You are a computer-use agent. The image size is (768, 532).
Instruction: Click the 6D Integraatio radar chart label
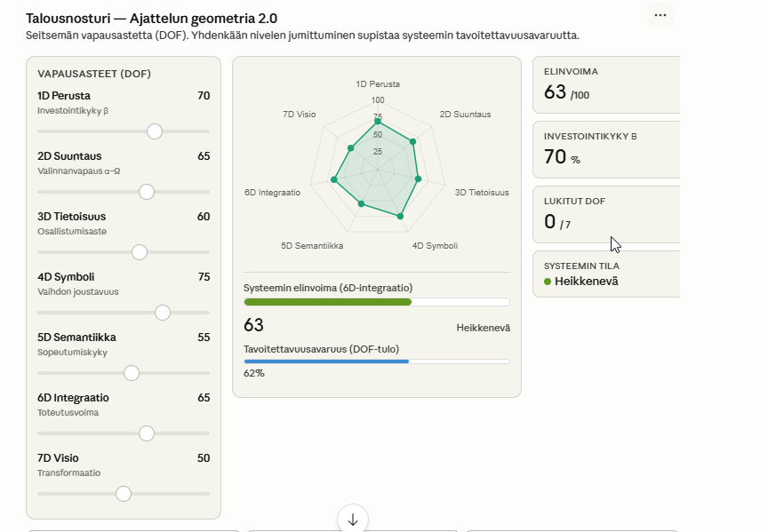(x=272, y=193)
